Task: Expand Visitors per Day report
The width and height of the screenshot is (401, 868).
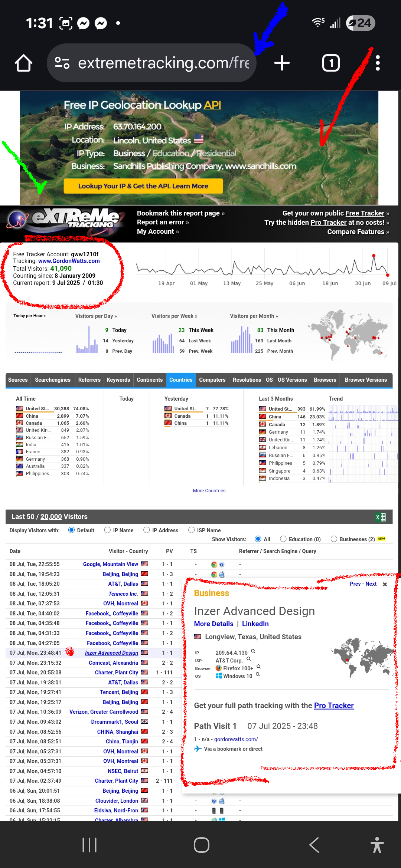Action: pyautogui.click(x=96, y=316)
